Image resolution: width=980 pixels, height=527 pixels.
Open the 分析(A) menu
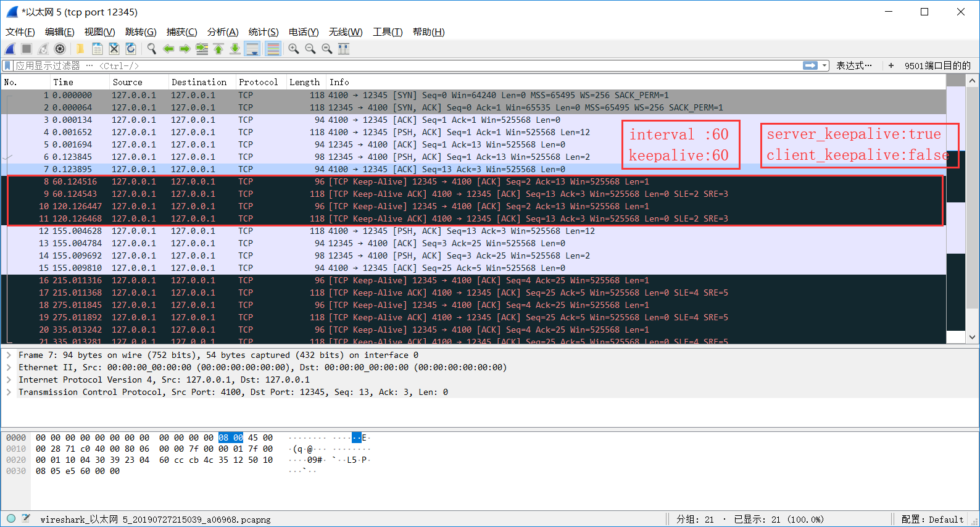(x=222, y=32)
